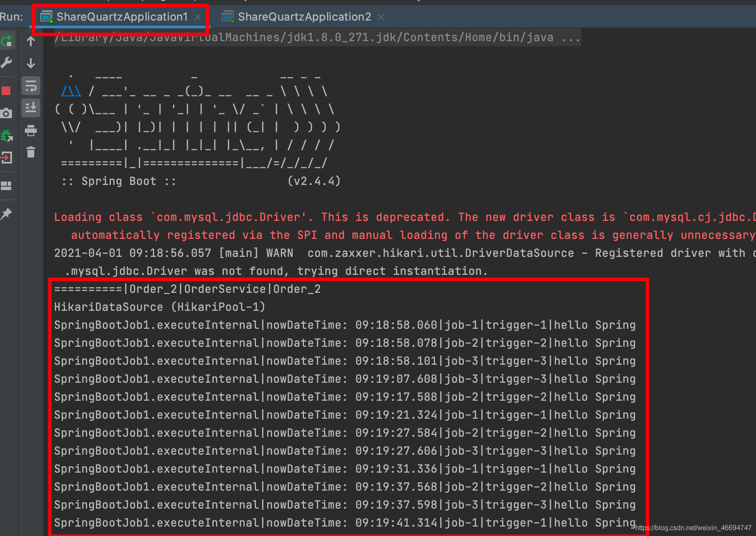756x536 pixels.
Task: Click the 'Spring Boot ::' banner text
Action: (119, 181)
